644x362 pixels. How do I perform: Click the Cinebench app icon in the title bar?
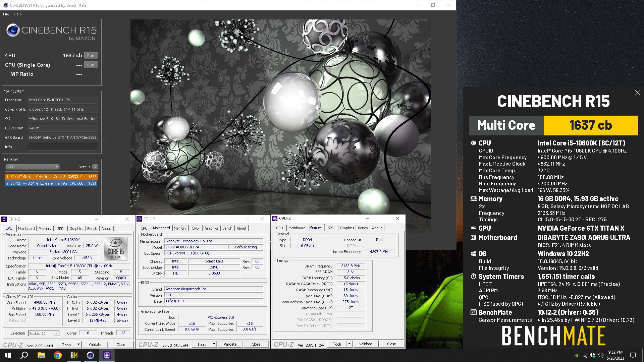5,5
